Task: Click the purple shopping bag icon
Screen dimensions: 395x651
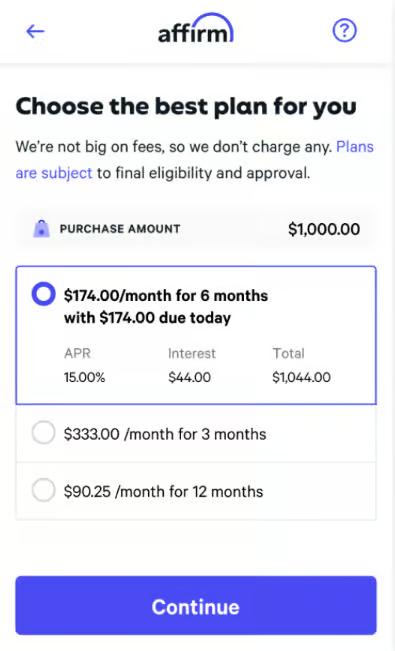Action: (41, 229)
